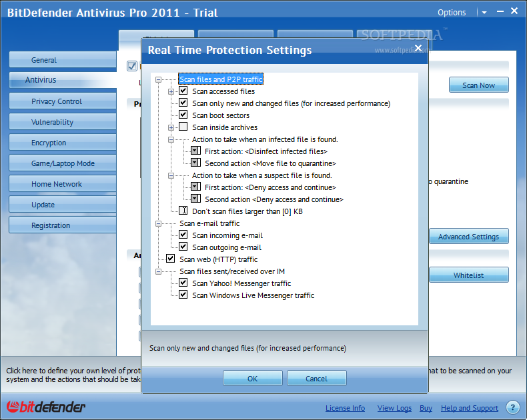Select 'Don't scan files larger than [0] KB'
527x420 pixels.
[x=247, y=211]
